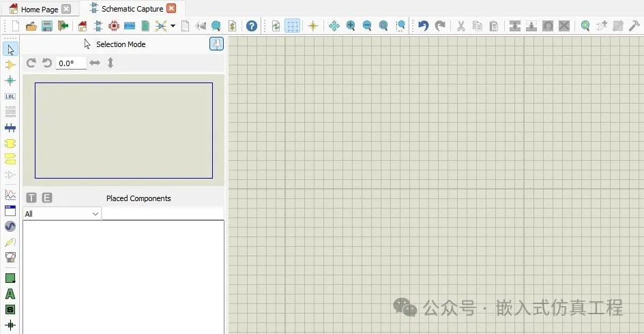Zoom to view the entire sheet

coord(383,27)
